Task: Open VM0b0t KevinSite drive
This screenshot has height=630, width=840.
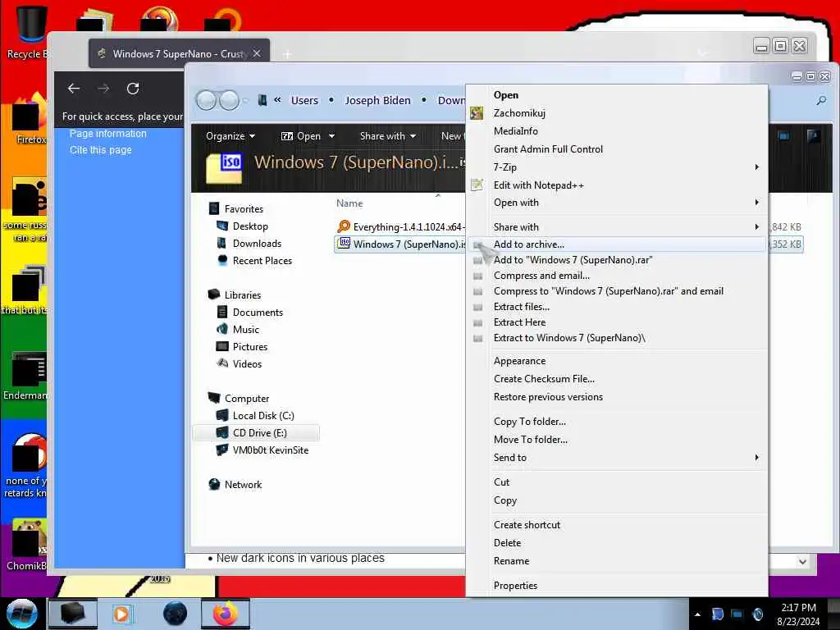Action: point(262,450)
